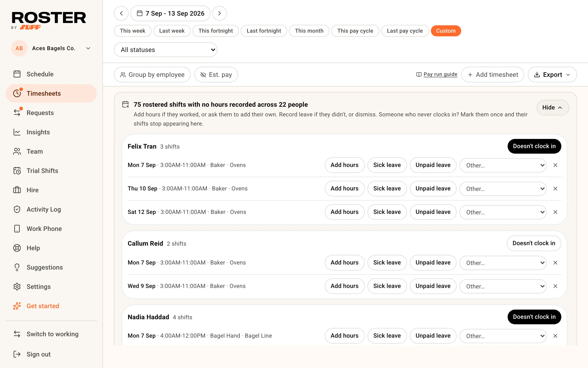Click the Add timesheet button
This screenshot has width=588, height=368.
pos(492,75)
